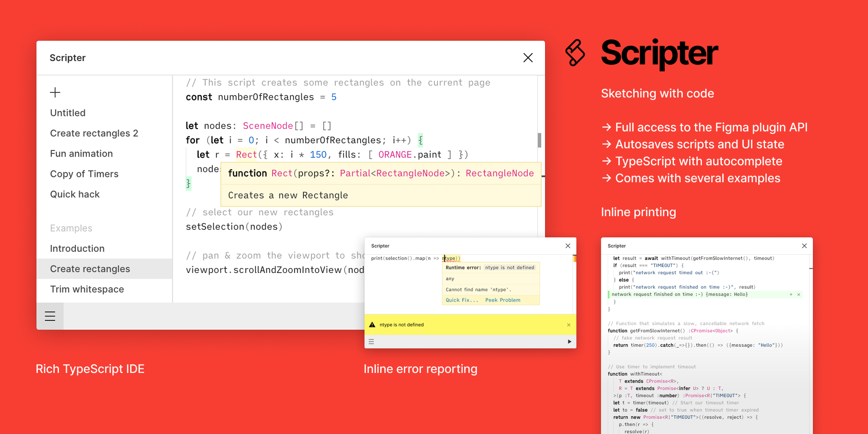The width and height of the screenshot is (868, 434).
Task: Dismiss the 'ntype is not defined' banner
Action: pos(569,325)
